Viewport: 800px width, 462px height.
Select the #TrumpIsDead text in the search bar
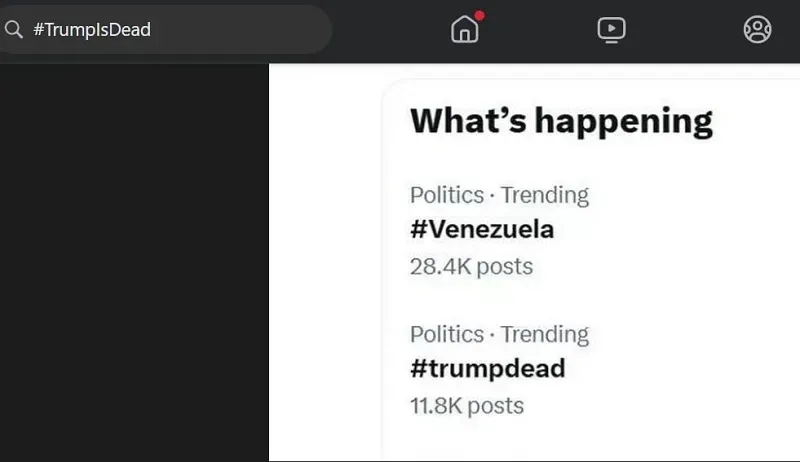click(x=92, y=30)
